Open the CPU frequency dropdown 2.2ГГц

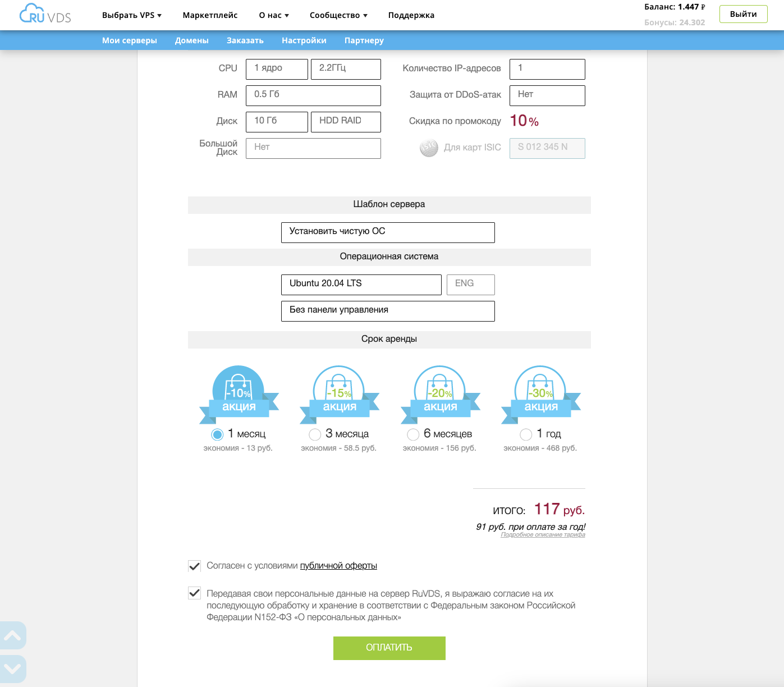(x=346, y=69)
